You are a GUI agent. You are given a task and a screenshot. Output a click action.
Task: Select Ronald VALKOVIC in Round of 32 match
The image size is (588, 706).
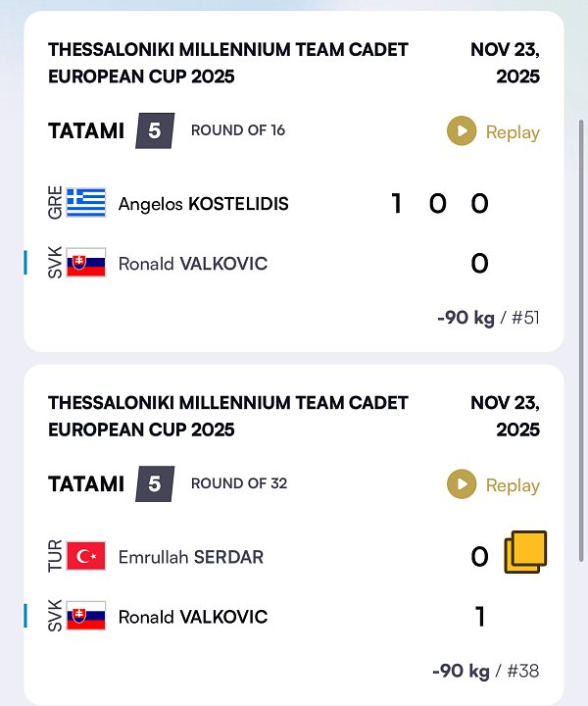point(192,616)
